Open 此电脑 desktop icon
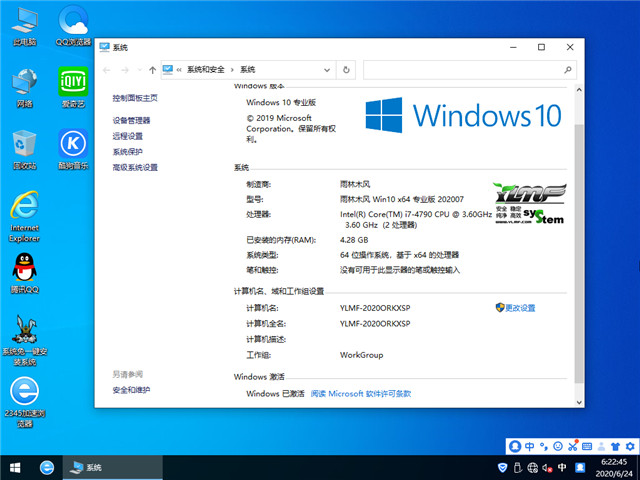Screen dimensions: 640x480 (x=24, y=25)
